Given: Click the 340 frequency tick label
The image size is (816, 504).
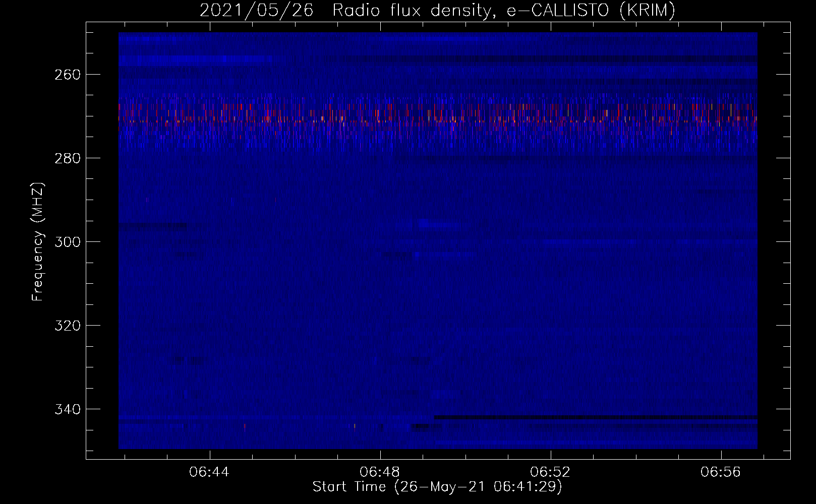Looking at the screenshot, I should coord(67,409).
